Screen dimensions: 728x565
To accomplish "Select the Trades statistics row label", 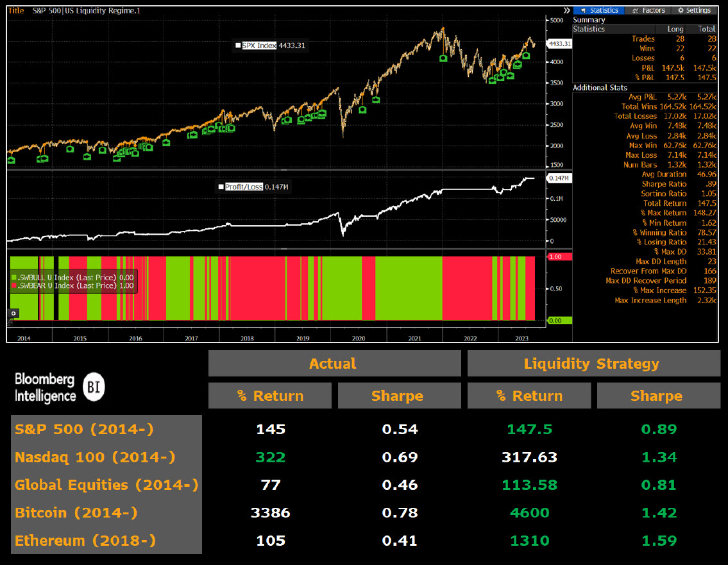I will tap(643, 39).
